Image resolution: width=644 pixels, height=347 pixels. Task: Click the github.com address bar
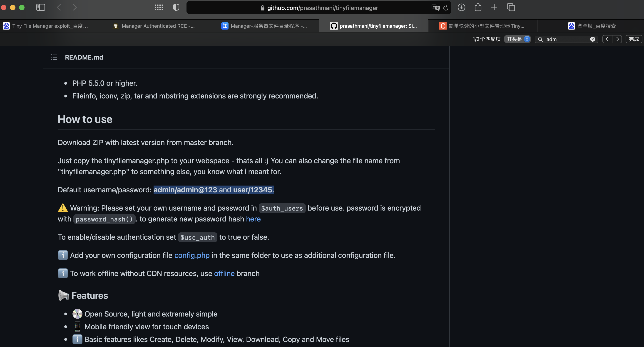319,8
